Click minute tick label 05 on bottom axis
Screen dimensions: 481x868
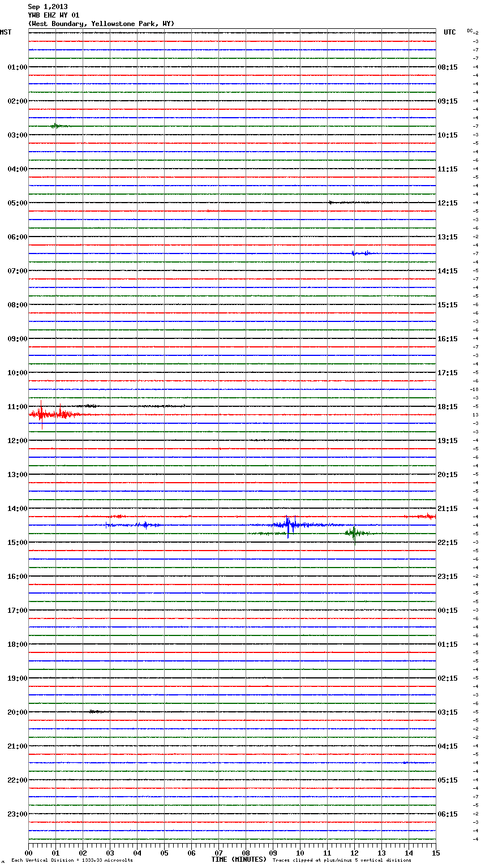(164, 853)
